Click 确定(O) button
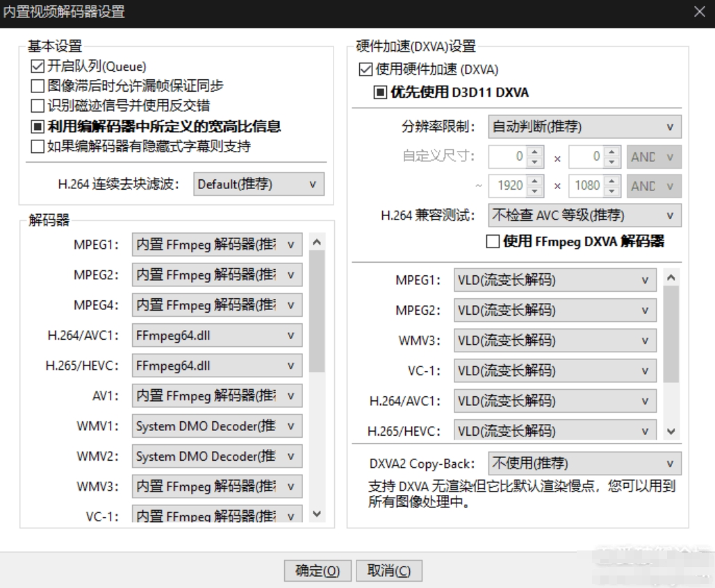The height and width of the screenshot is (588, 715). [x=318, y=571]
